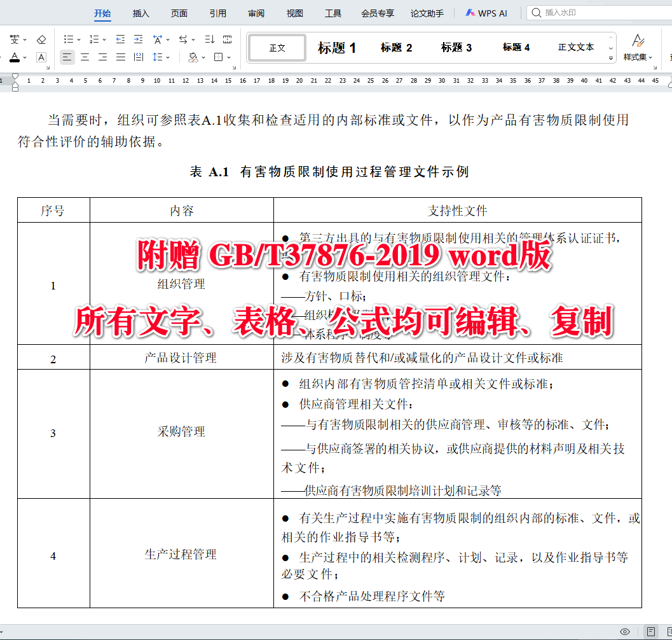Open paragraph settings dialog launcher
The width and height of the screenshot is (672, 640).
(235, 68)
